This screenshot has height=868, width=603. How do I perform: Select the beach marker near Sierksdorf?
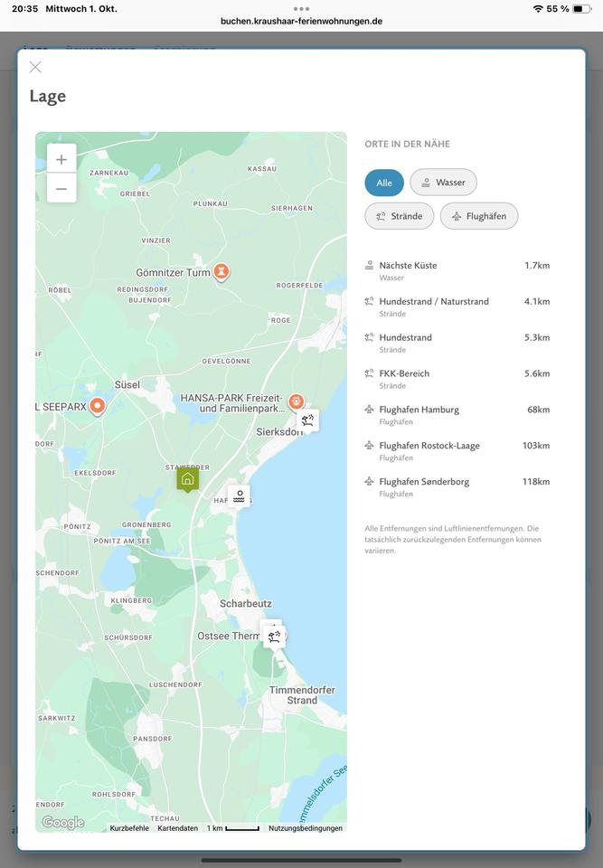pos(308,420)
